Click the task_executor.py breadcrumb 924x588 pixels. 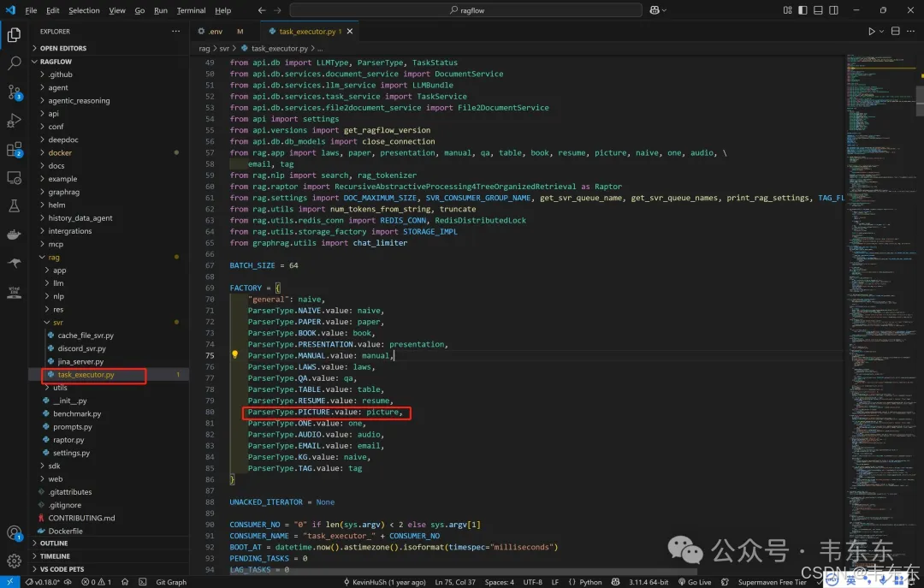tap(279, 49)
